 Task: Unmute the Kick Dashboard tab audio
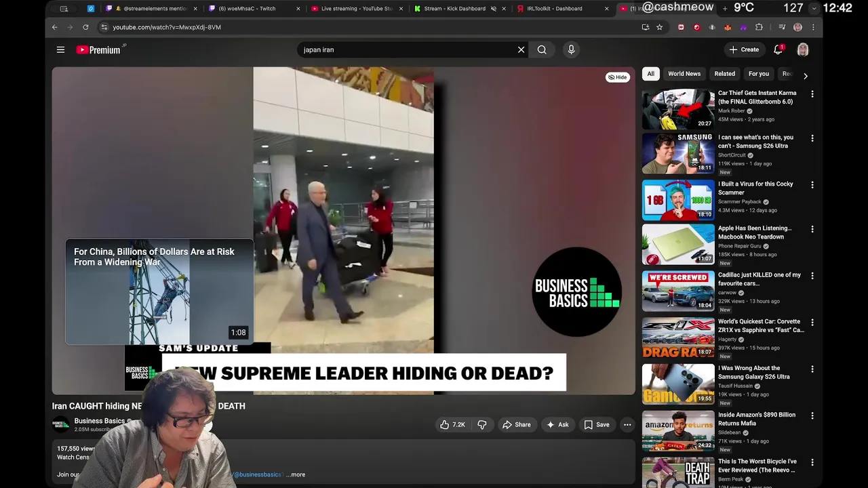coord(493,9)
